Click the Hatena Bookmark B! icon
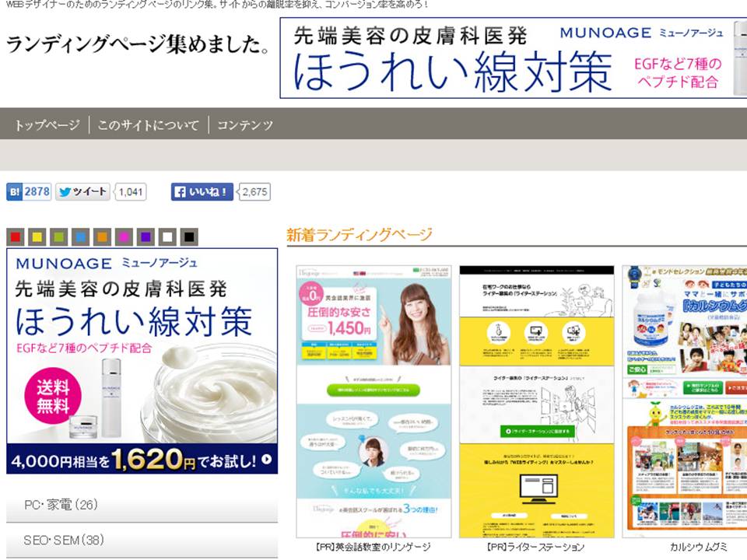The width and height of the screenshot is (747, 560). tap(14, 191)
